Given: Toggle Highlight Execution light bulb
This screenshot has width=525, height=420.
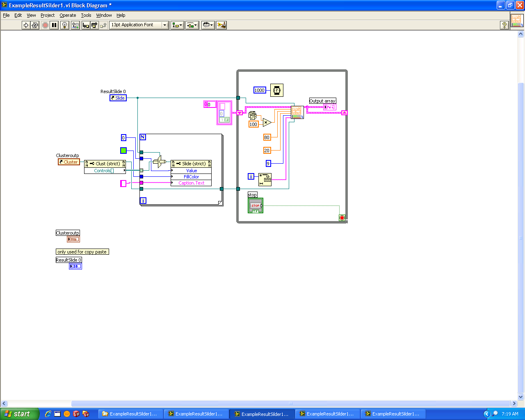Looking at the screenshot, I should (64, 25).
